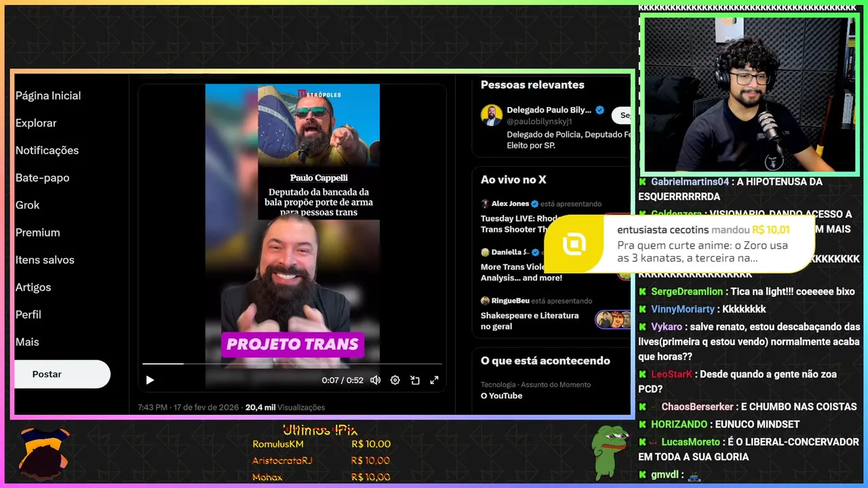The width and height of the screenshot is (868, 488).
Task: Click the 20,4 mil Visualizações count
Action: (285, 407)
